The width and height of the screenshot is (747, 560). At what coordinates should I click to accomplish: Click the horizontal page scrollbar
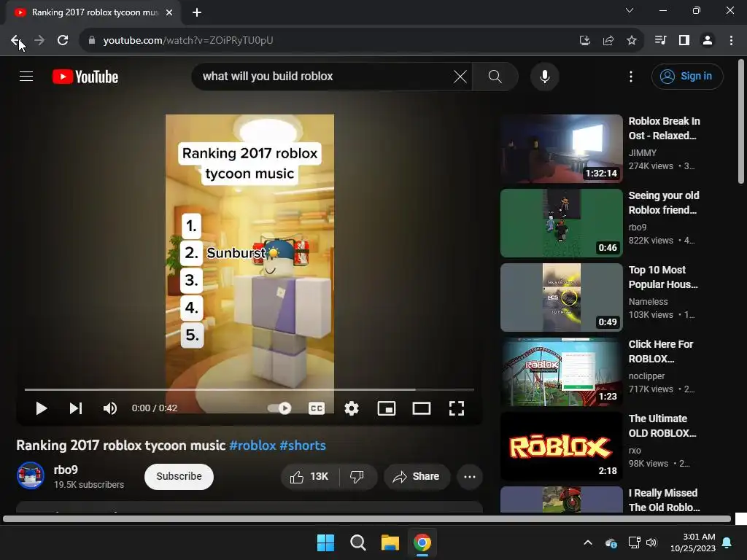[x=367, y=518]
